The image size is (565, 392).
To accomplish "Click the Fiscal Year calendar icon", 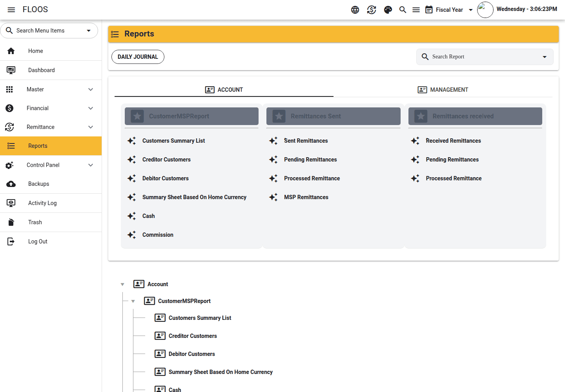I will tap(429, 10).
